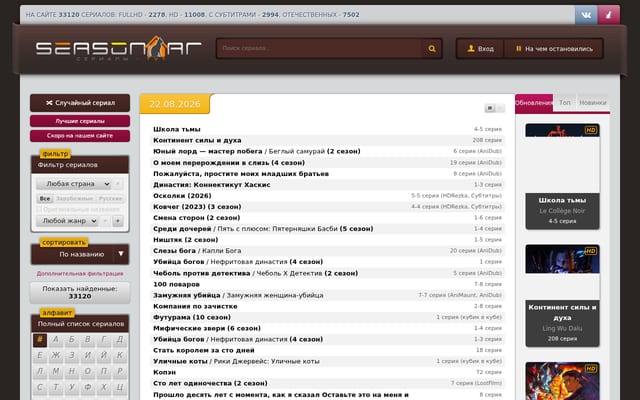Viewport: 640px width, 400px height.
Task: Open the VK social network icon
Action: [x=586, y=15]
